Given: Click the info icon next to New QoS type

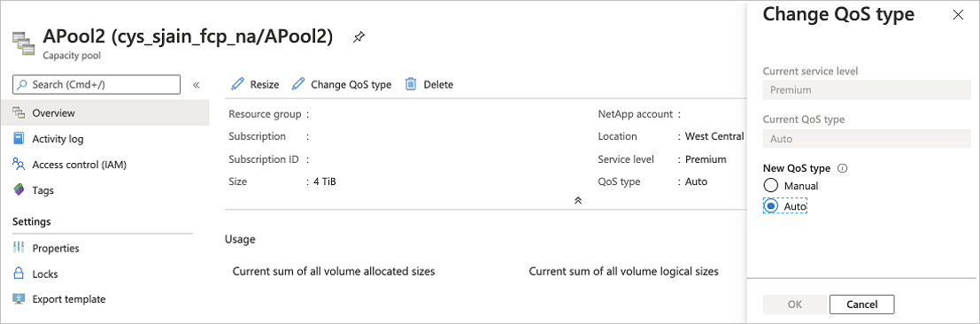Looking at the screenshot, I should click(x=842, y=168).
